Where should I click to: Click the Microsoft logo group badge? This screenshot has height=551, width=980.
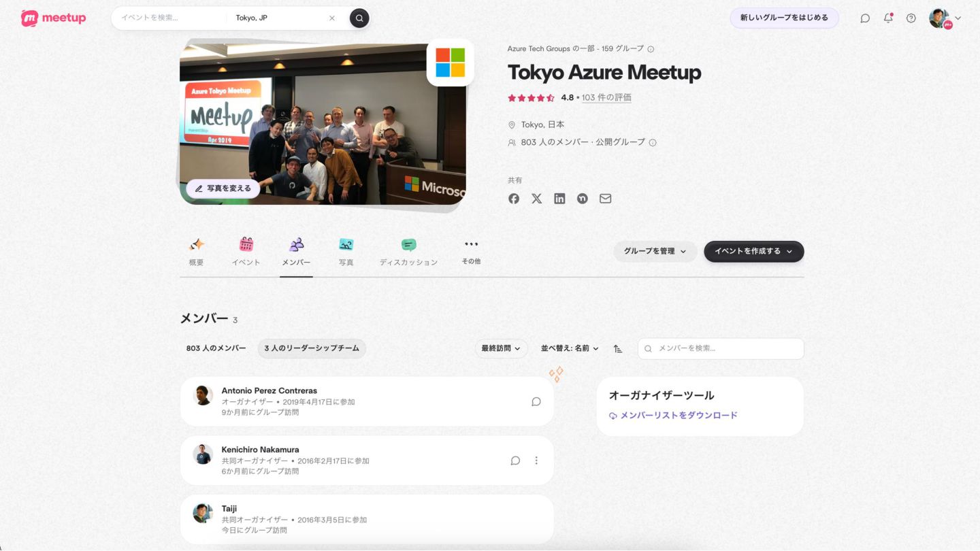coord(451,63)
